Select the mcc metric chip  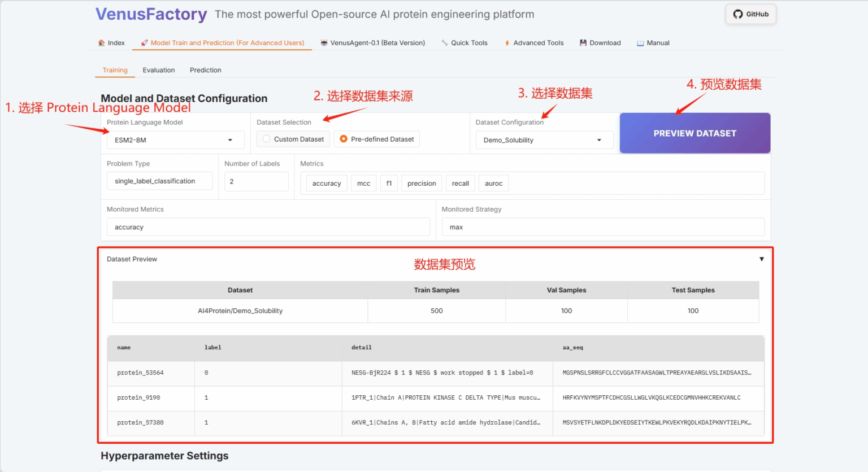363,183
